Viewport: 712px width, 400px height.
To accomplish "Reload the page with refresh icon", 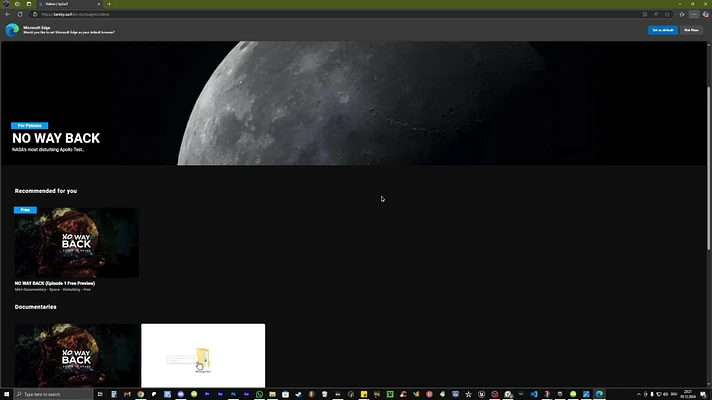I will pos(20,15).
